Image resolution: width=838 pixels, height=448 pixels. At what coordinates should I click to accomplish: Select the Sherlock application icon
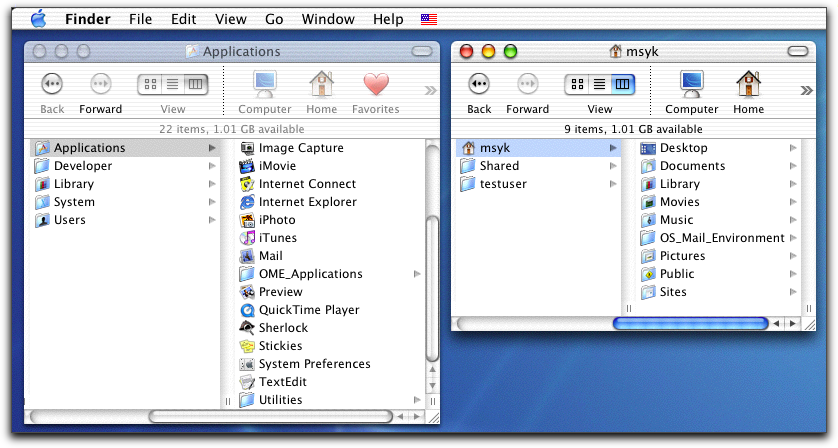coord(249,328)
